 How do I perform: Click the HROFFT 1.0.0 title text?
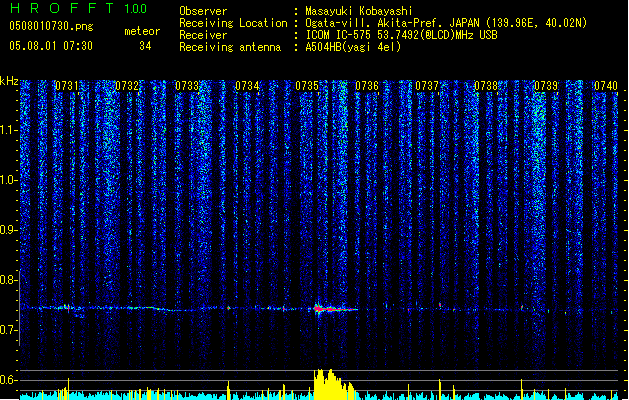click(79, 8)
